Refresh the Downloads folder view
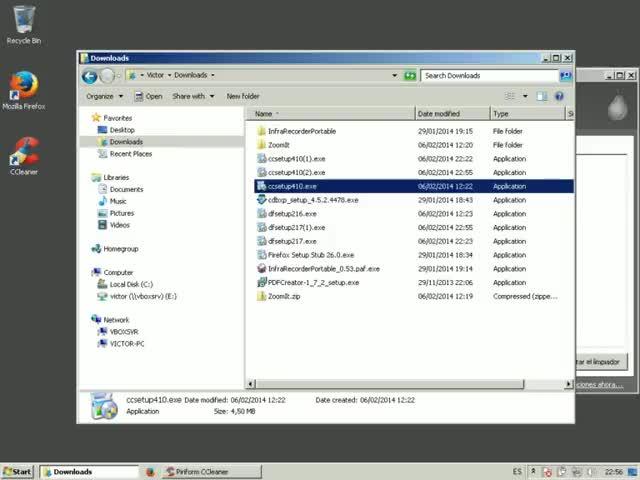 pyautogui.click(x=410, y=76)
